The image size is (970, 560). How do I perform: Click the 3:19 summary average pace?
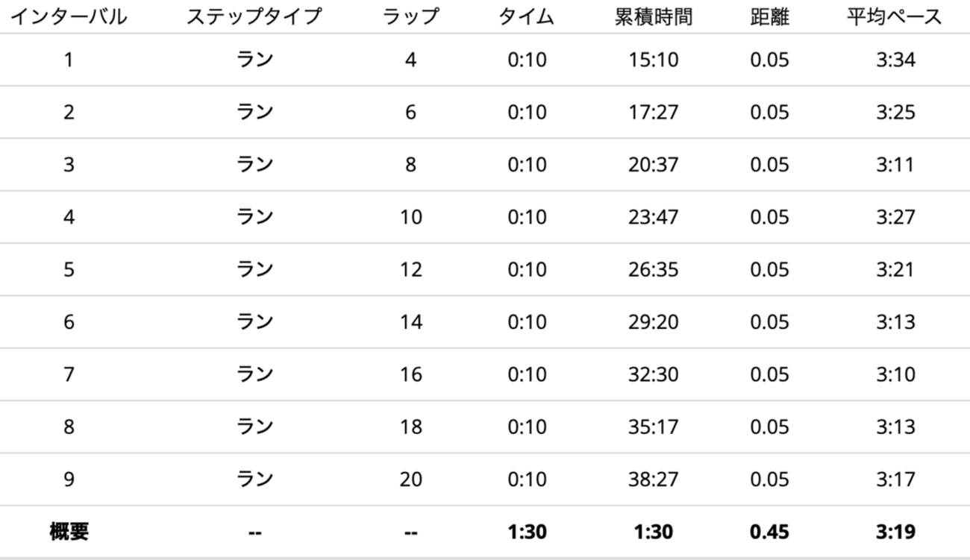click(x=895, y=532)
